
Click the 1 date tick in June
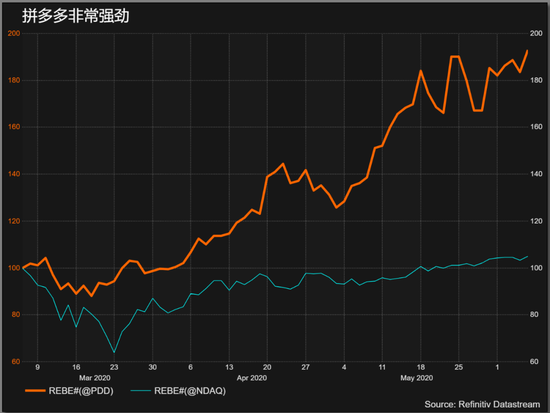[497, 367]
